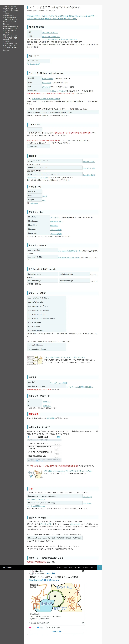Open sidebar post about フランケンシュタインの誘惑
The image size is (129, 644).
(11, 46)
